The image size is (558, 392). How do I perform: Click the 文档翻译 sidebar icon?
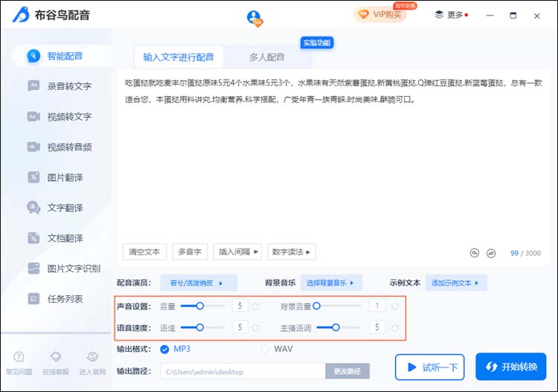33,238
